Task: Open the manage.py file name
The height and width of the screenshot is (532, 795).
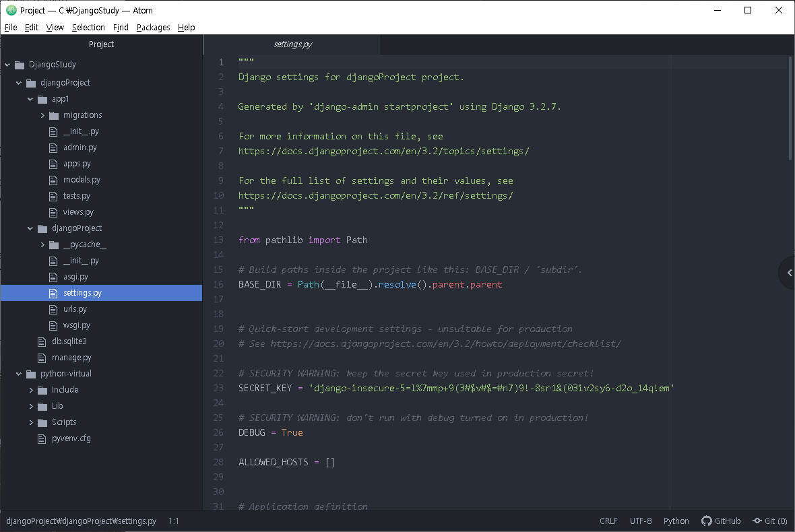Action: pyautogui.click(x=71, y=358)
